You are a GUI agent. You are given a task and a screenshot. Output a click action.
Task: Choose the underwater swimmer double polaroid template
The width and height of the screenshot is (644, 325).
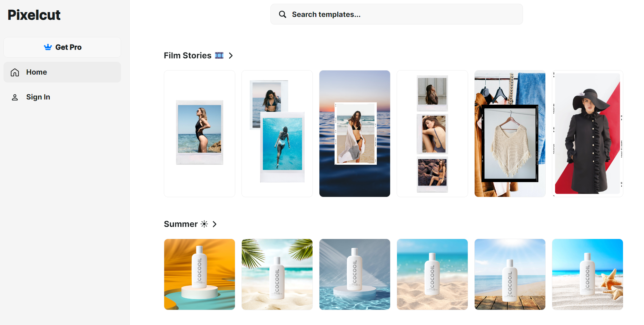point(277,134)
